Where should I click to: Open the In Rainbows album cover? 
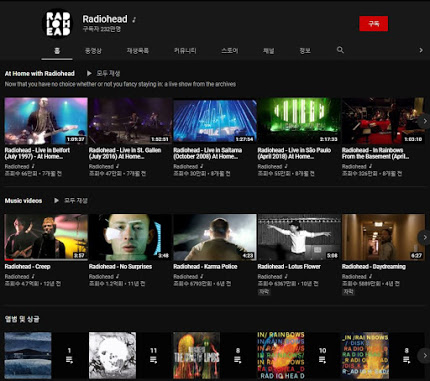281,355
